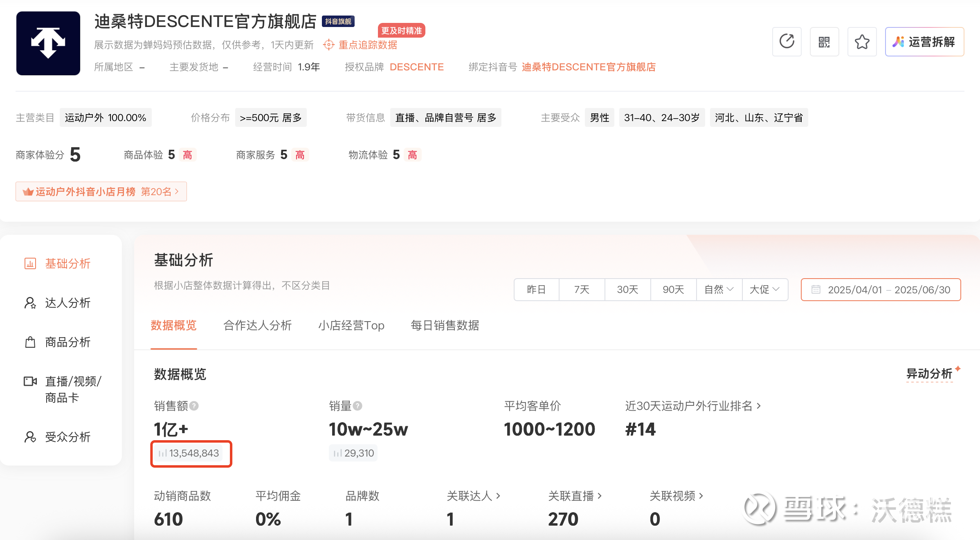Click the DESCENTE store logo thumbnail
This screenshot has width=980, height=540.
48,43
